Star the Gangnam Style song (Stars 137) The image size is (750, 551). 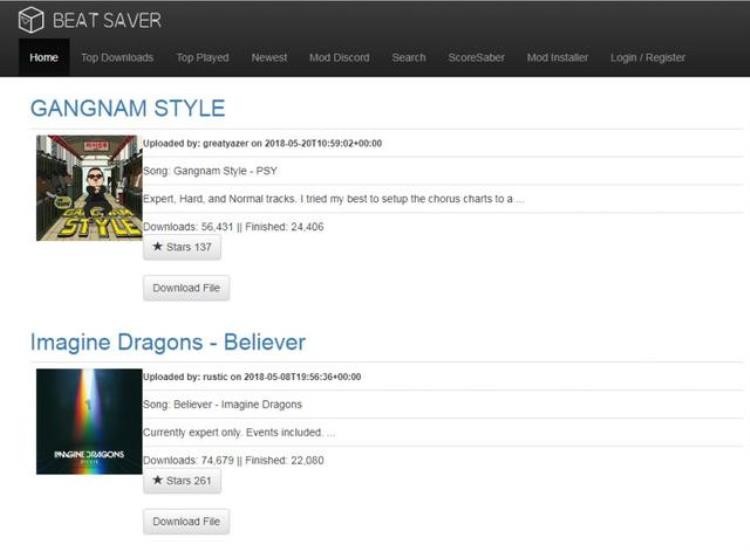[182, 247]
